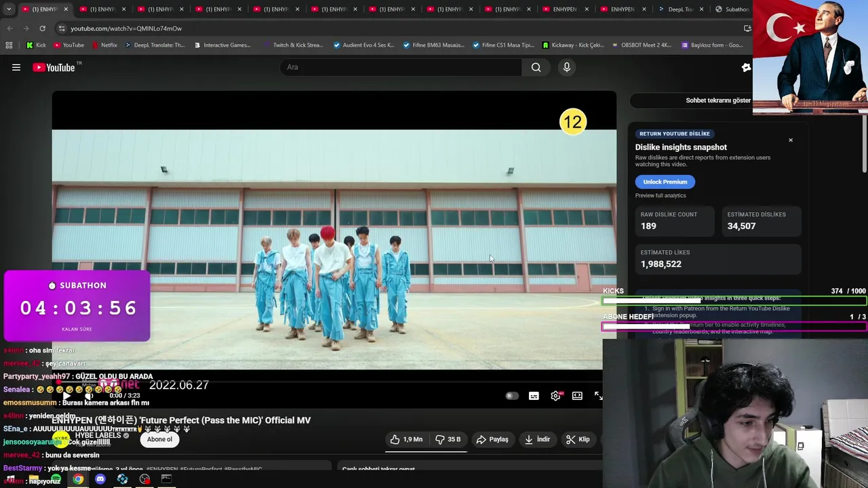Close the Dislike insights snapshot panel
868x488 pixels.
coord(790,140)
